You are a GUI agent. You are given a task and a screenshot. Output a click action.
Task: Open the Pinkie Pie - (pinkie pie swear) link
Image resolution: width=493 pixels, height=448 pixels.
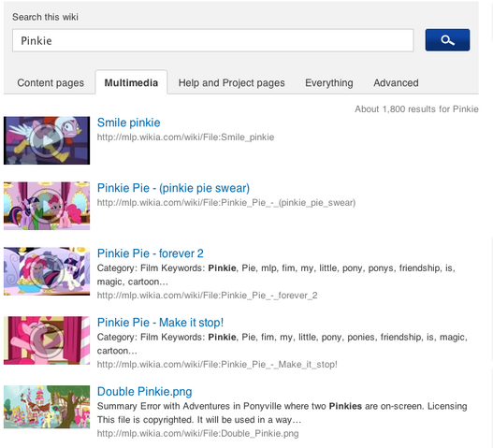point(173,188)
